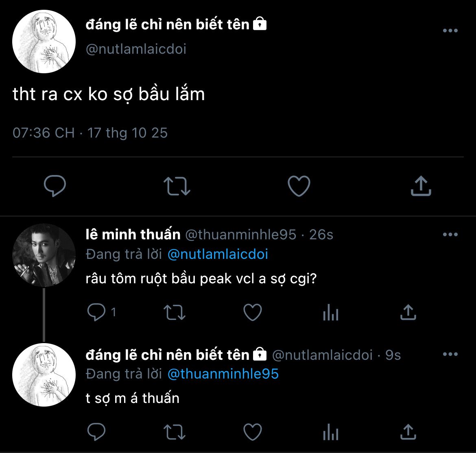Open more options for main tweet
The width and height of the screenshot is (476, 453).
coord(450,31)
